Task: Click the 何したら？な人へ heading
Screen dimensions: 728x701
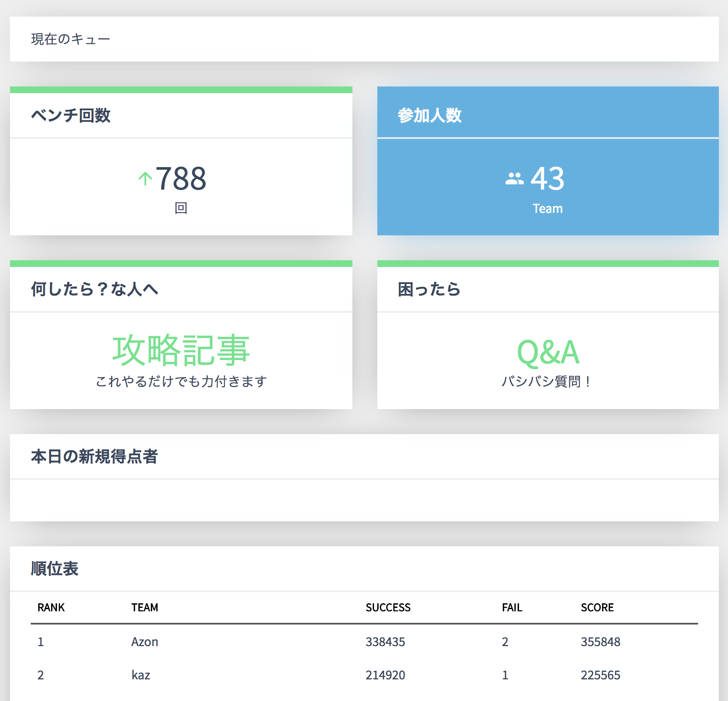Action: point(95,289)
